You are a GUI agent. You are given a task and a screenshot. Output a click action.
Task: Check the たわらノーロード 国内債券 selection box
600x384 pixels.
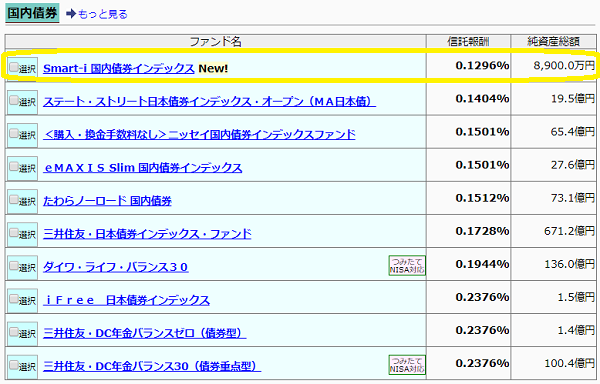click(x=14, y=200)
